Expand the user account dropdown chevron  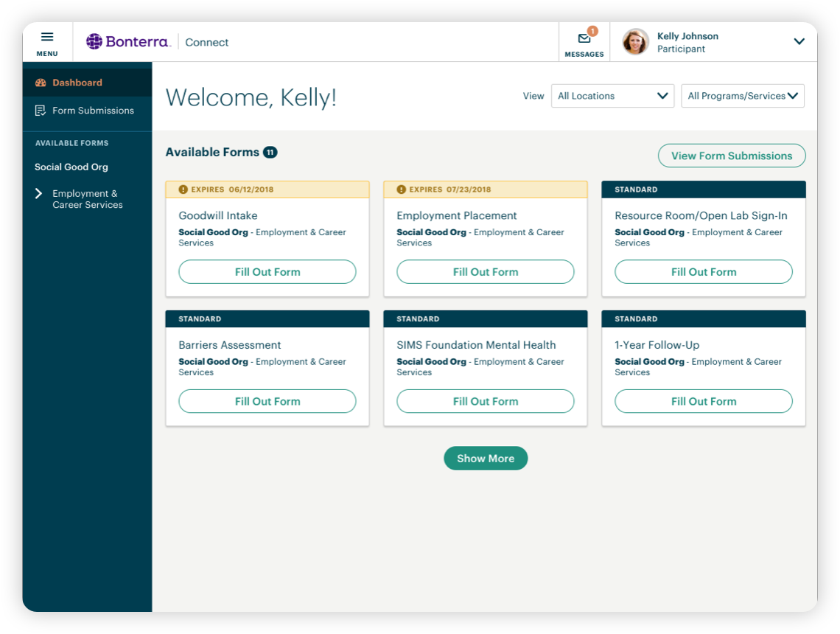click(x=799, y=42)
